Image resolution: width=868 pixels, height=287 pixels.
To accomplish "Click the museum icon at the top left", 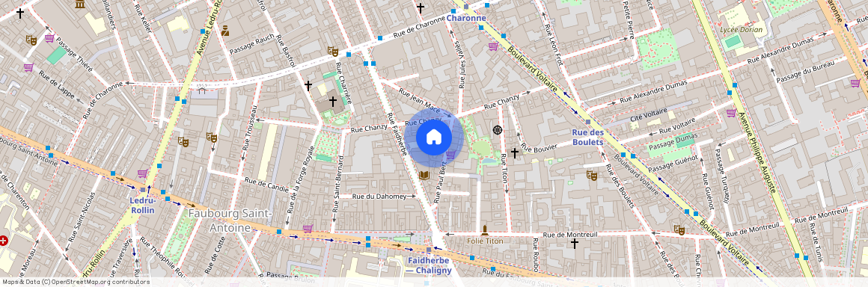I will 80,4.
